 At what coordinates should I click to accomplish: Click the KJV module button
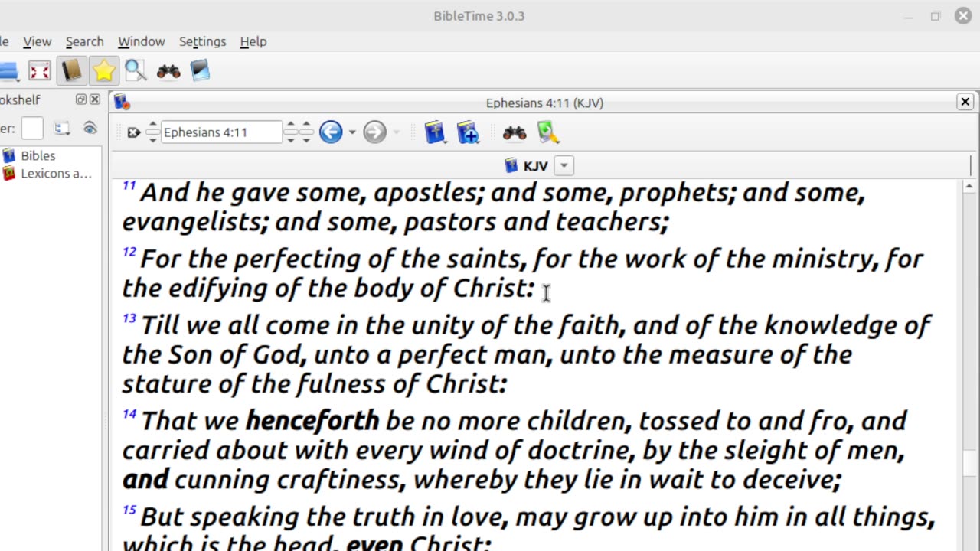point(527,165)
